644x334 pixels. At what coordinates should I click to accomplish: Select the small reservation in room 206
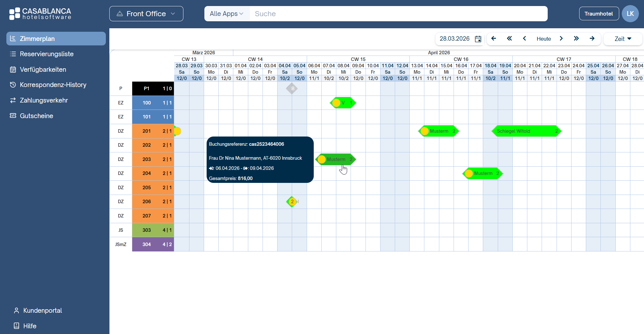pos(292,202)
